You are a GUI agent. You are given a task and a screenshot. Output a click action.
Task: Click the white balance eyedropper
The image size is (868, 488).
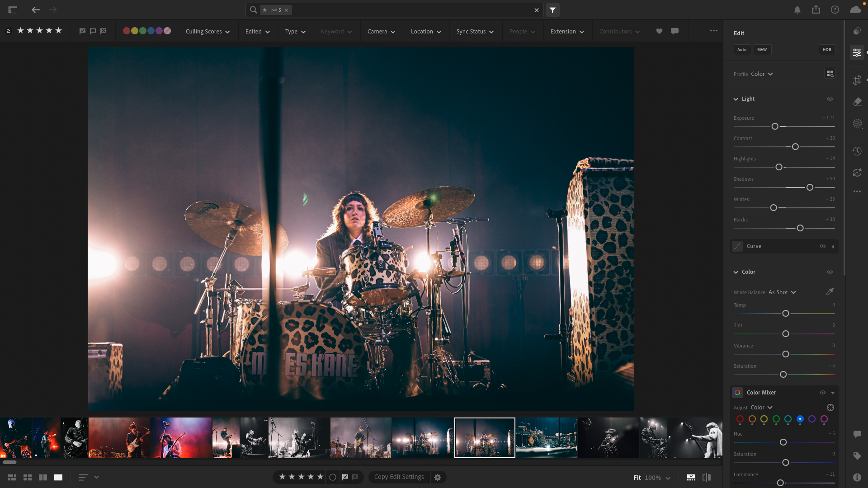click(830, 292)
